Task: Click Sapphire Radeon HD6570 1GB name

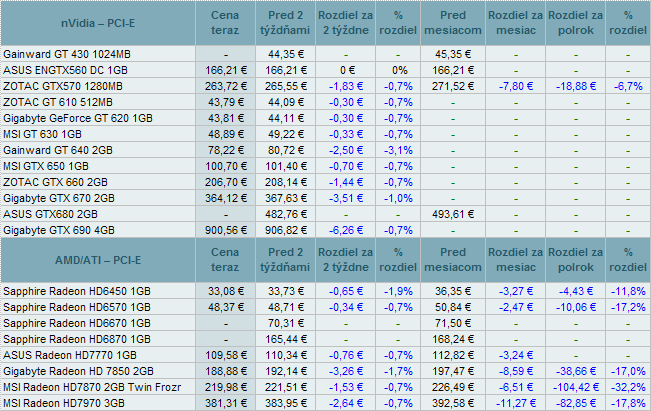Action: click(x=77, y=307)
